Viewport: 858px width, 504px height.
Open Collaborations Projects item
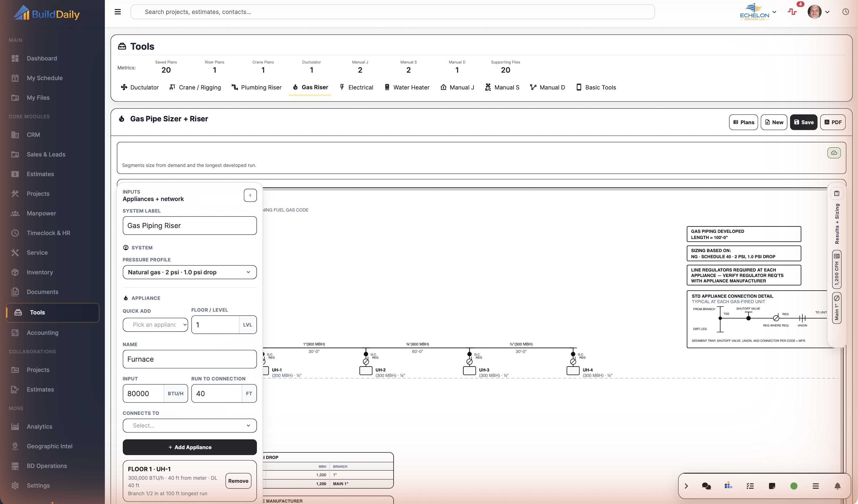[x=52, y=370]
